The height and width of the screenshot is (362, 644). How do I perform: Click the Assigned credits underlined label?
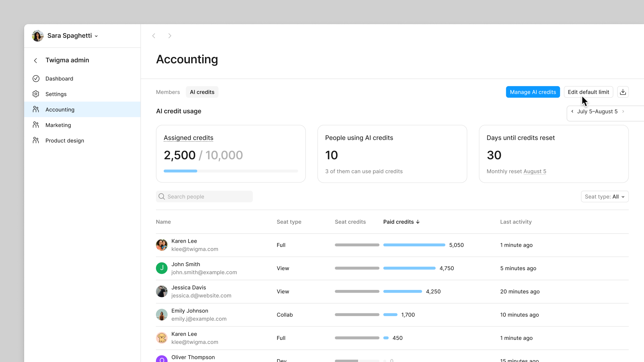188,138
